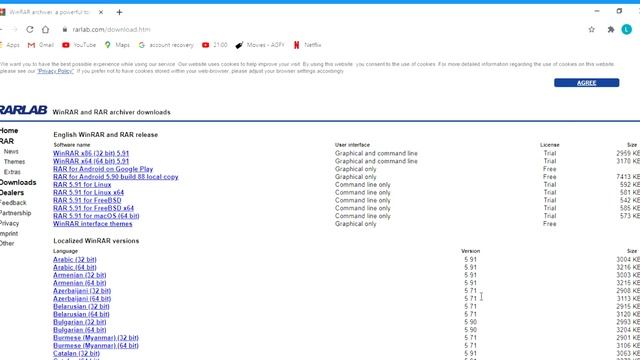Open the Privacy sidebar item

[x=9, y=223]
